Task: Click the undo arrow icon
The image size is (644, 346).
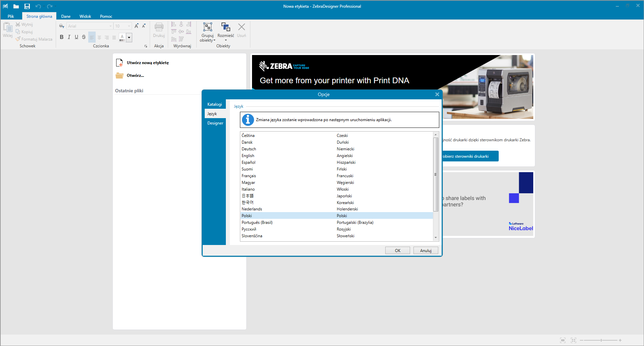Action: pyautogui.click(x=38, y=6)
